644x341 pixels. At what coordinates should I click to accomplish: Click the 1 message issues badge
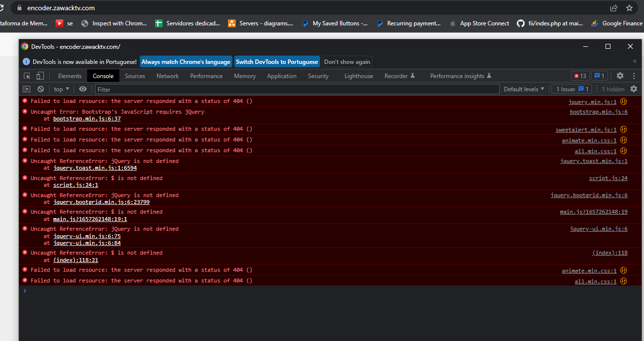(599, 76)
